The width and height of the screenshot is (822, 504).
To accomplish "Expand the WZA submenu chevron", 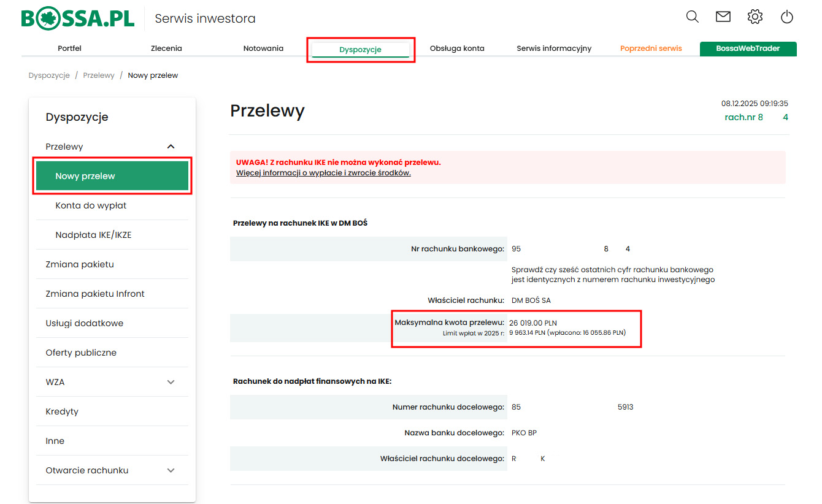I will pos(171,382).
